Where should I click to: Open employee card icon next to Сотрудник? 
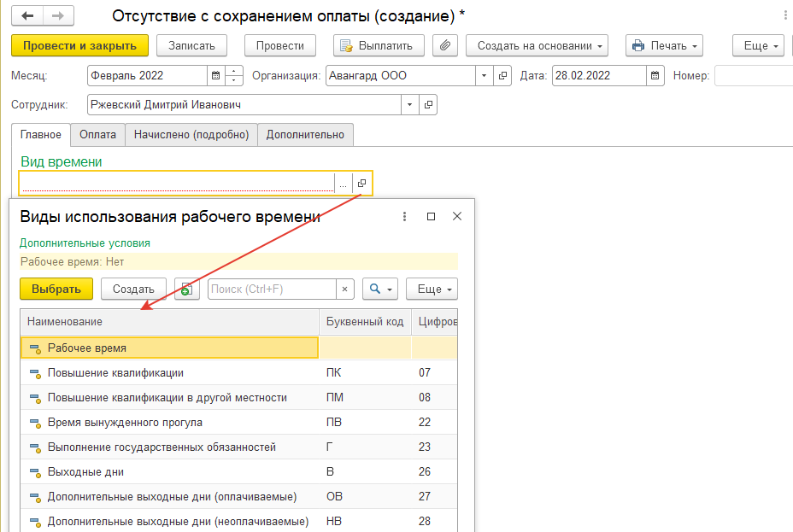tap(428, 104)
